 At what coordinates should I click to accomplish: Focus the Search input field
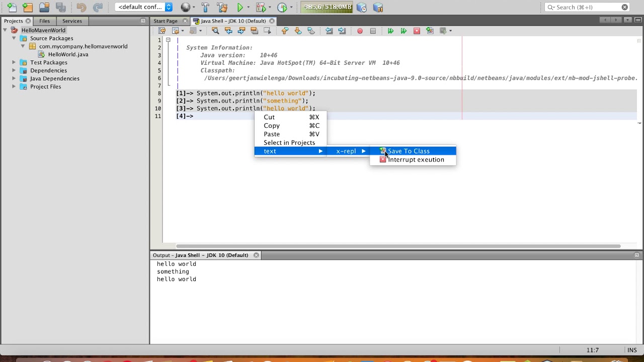click(x=587, y=7)
